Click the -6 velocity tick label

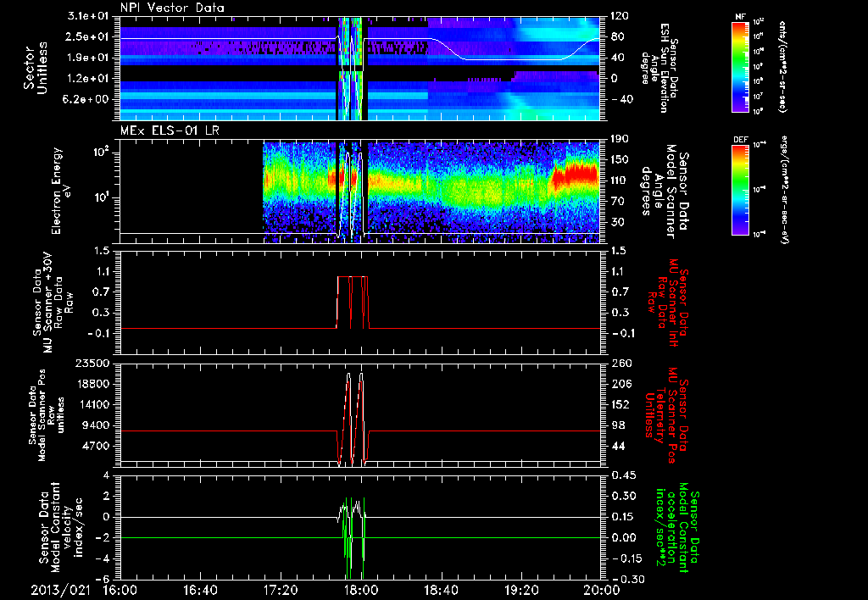coord(103,580)
